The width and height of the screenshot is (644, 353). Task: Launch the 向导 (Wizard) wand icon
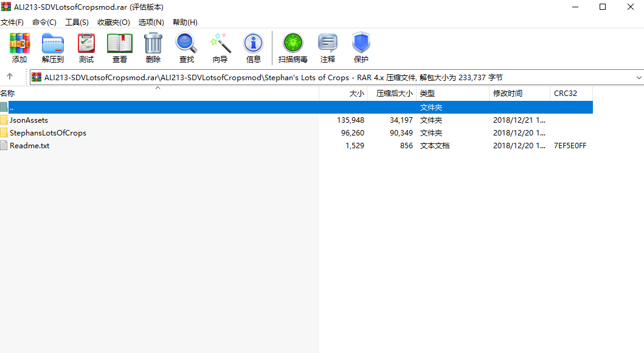coord(220,47)
